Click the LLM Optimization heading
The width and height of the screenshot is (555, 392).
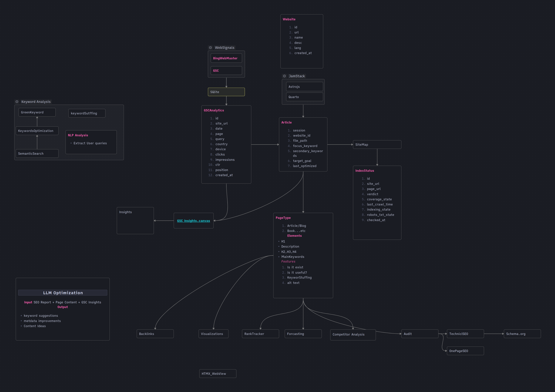[63, 293]
